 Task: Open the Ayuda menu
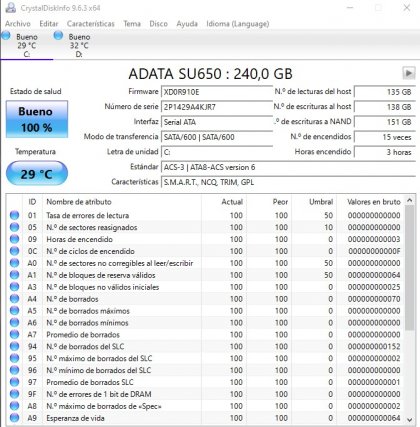[187, 24]
